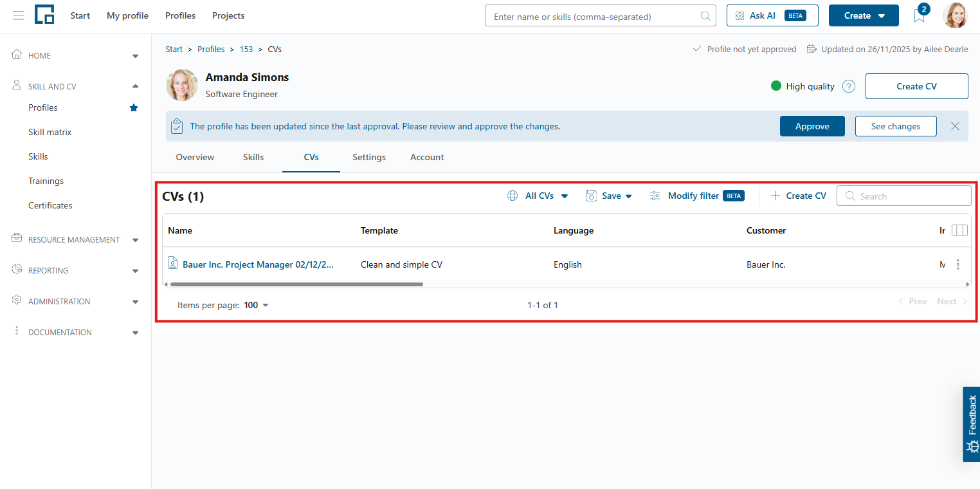Click the Approve button
Screen dimensions: 980x489
(812, 126)
